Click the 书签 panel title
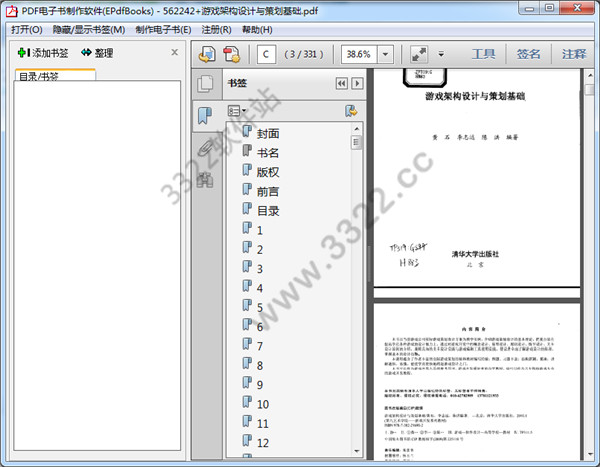The image size is (600, 467). point(237,83)
